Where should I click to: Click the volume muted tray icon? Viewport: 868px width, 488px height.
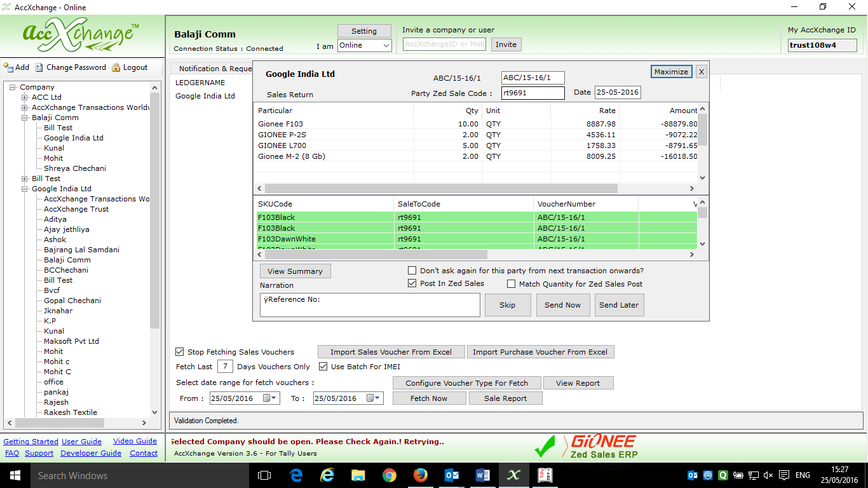(768, 475)
